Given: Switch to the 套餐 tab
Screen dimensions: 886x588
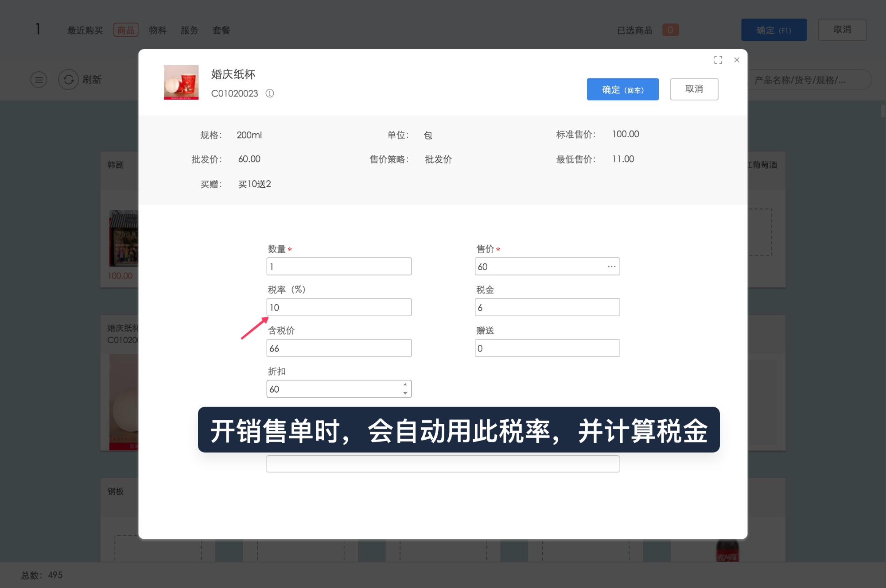Looking at the screenshot, I should (221, 30).
